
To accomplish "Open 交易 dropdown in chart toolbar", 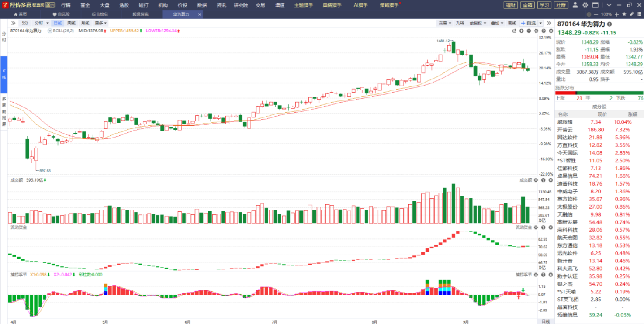I will tap(445, 23).
